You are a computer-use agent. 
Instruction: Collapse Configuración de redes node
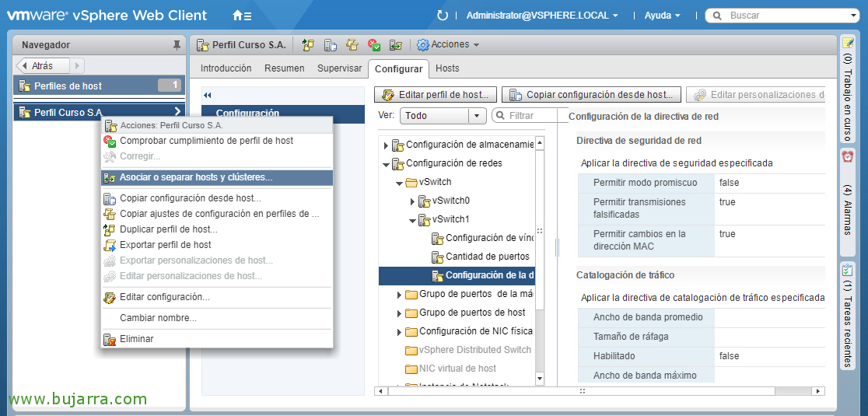[x=386, y=164]
